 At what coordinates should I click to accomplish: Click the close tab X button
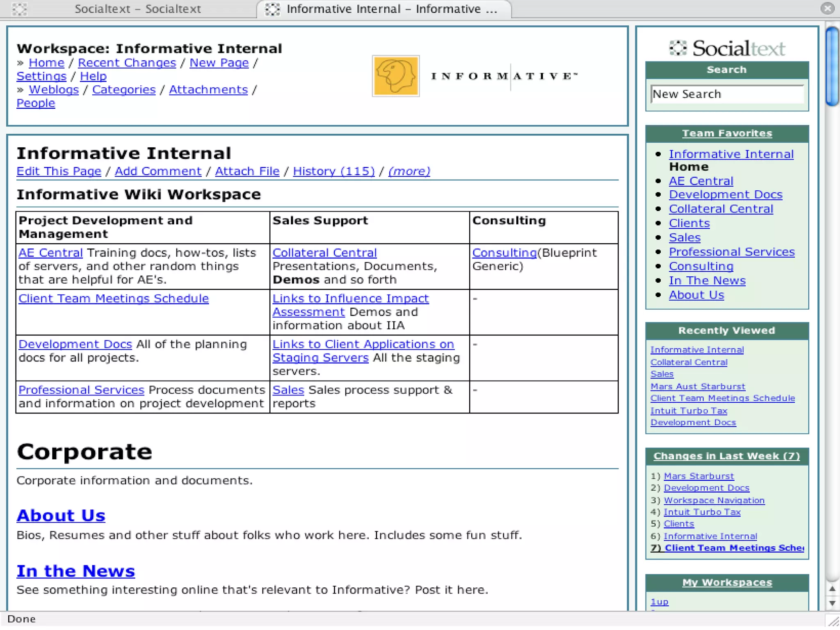827,8
